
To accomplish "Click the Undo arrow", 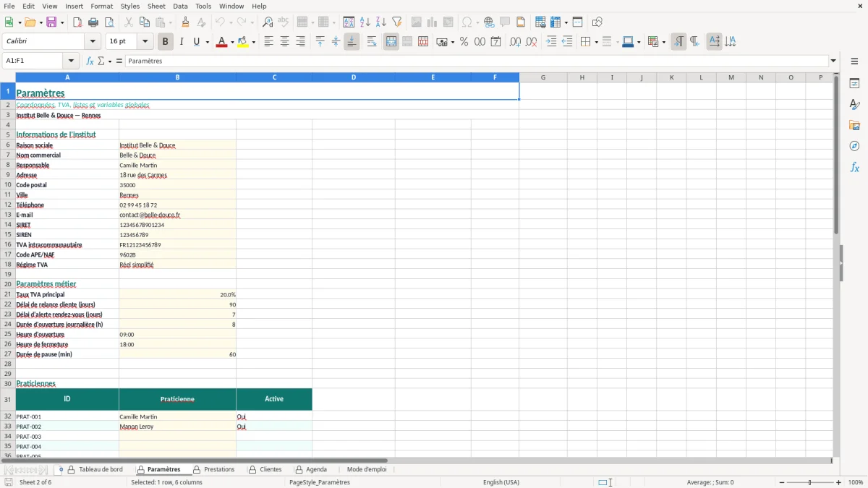I will click(220, 22).
